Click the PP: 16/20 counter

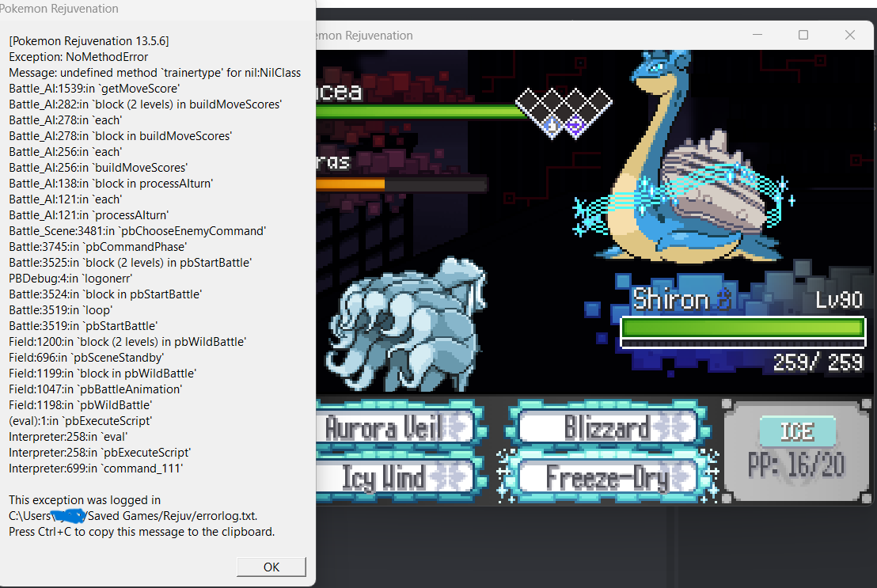(x=796, y=465)
